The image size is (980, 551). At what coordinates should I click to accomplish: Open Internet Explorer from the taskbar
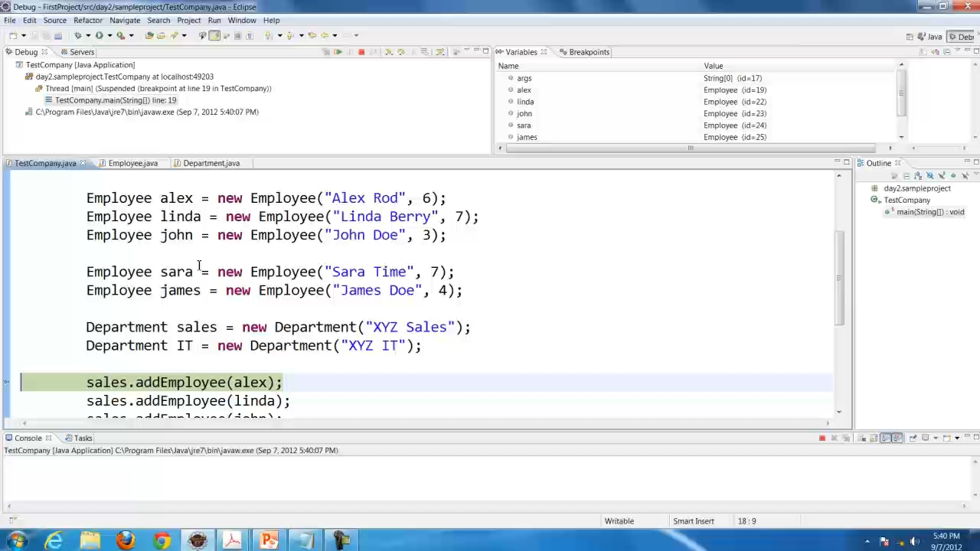coord(54,541)
